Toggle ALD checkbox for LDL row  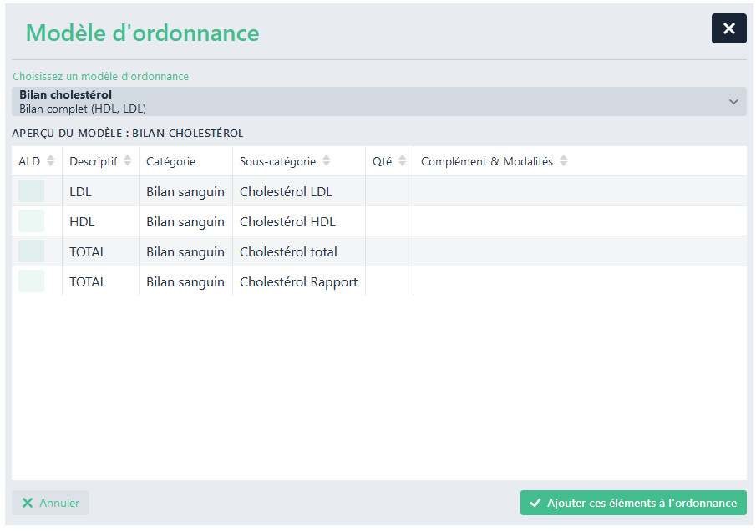[32, 191]
